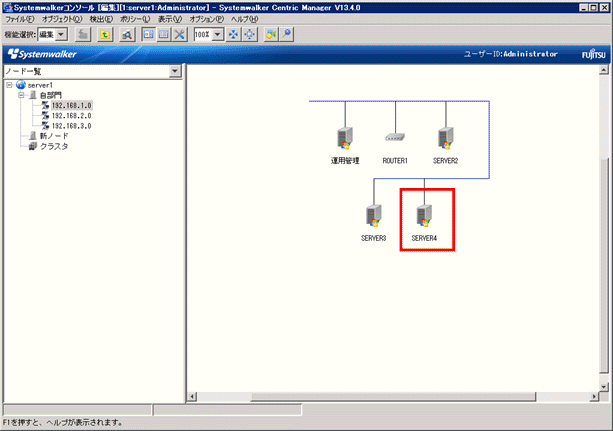The width and height of the screenshot is (613, 431).
Task: Open the 表示(V) menu
Action: click(170, 19)
